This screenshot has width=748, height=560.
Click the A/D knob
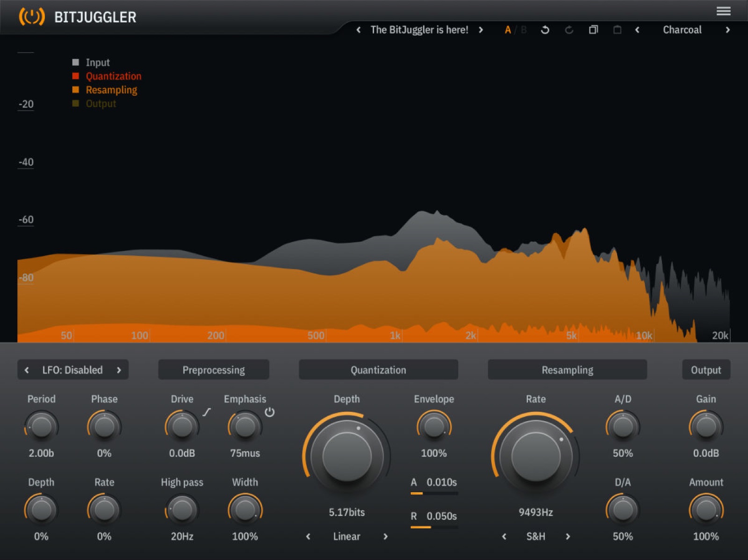click(623, 426)
